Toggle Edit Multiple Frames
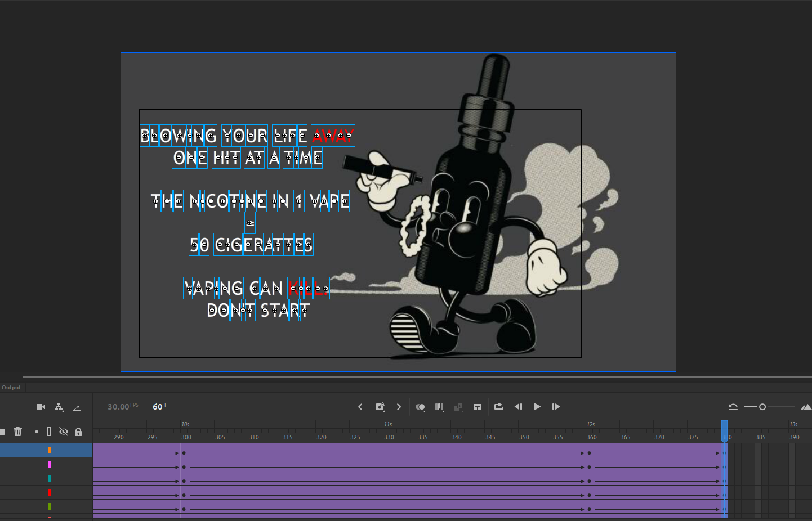 pyautogui.click(x=439, y=407)
